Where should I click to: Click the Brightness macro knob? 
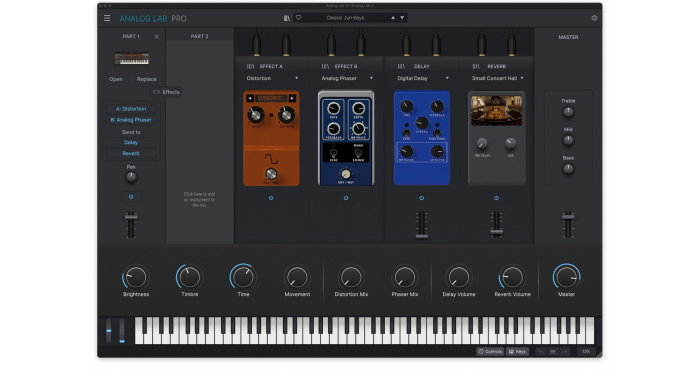point(136,277)
